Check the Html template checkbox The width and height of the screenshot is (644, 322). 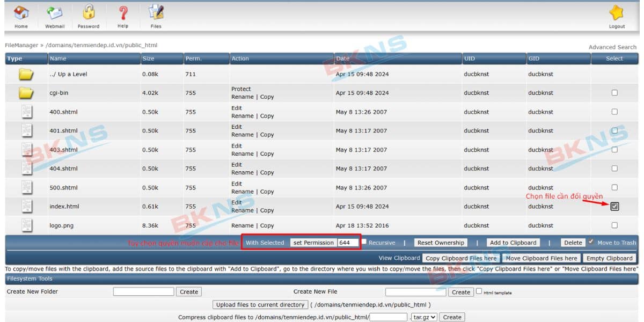(x=478, y=291)
